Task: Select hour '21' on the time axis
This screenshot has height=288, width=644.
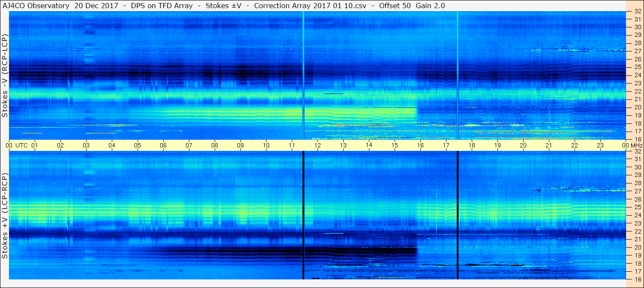Action: [x=549, y=145]
